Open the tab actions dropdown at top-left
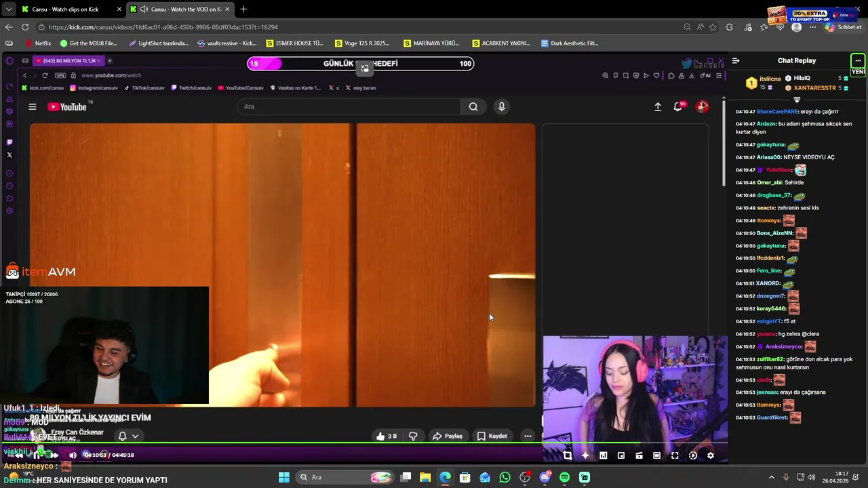The height and width of the screenshot is (488, 868). pyautogui.click(x=8, y=9)
